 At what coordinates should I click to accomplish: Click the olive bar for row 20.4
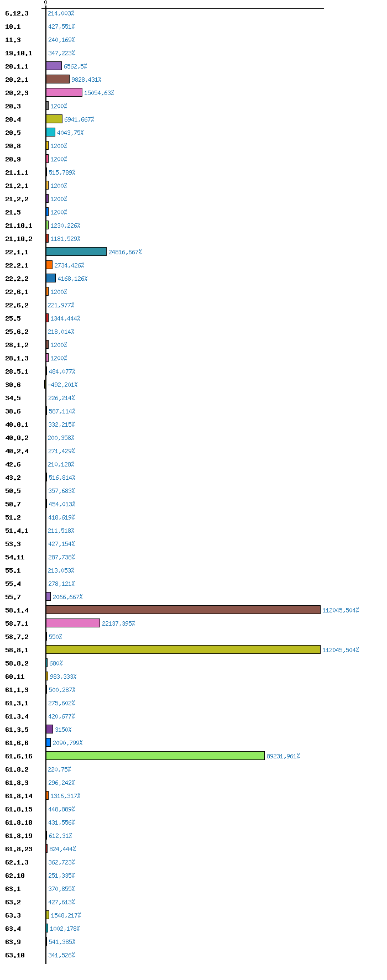pos(54,119)
